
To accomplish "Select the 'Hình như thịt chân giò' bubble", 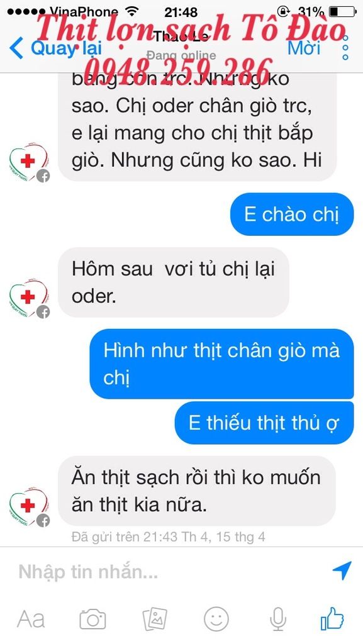I will tap(221, 364).
